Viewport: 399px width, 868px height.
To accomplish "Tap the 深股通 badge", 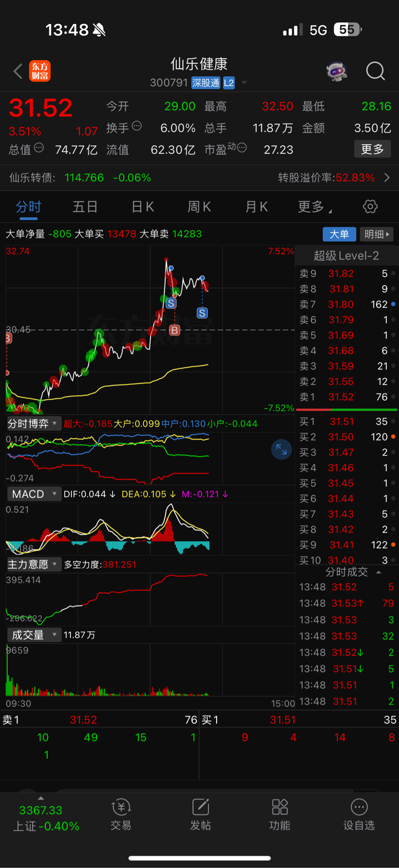I will (206, 83).
